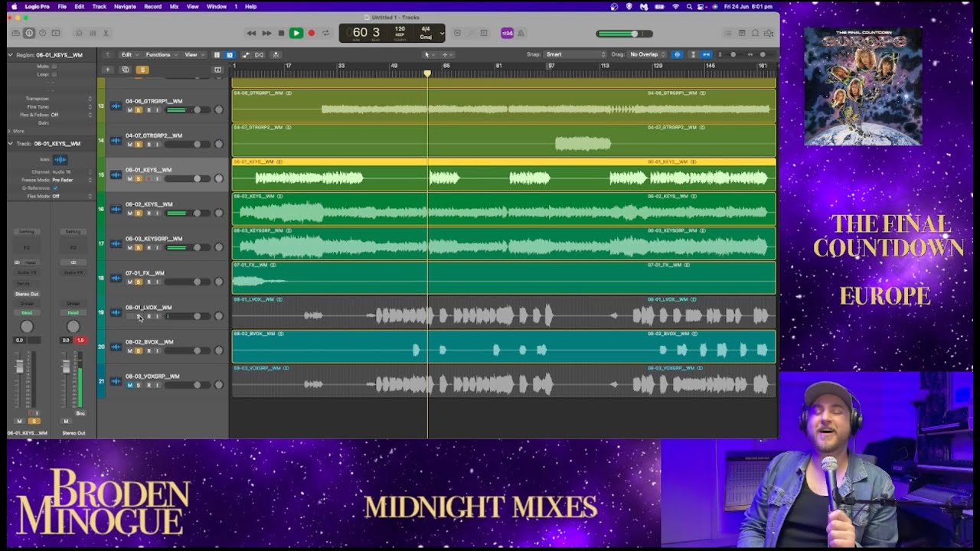Toggle the metronome button

pos(521,33)
